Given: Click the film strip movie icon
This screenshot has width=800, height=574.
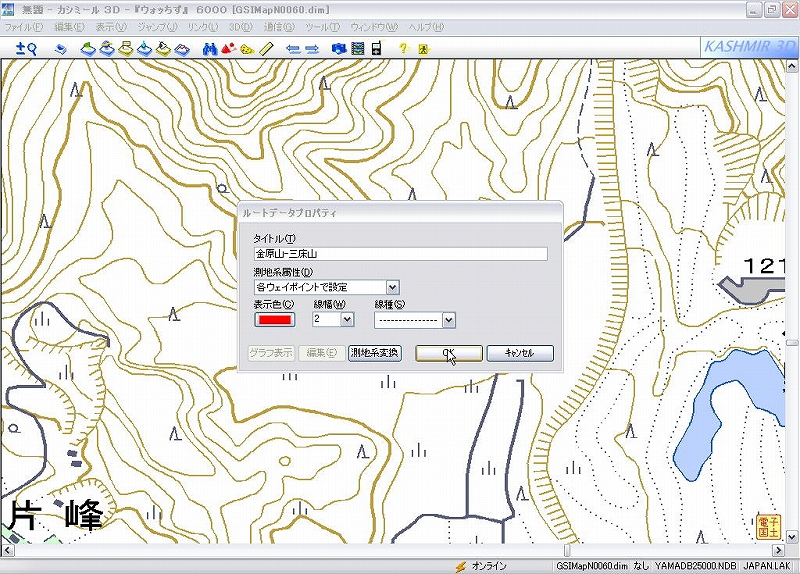Looking at the screenshot, I should (358, 49).
